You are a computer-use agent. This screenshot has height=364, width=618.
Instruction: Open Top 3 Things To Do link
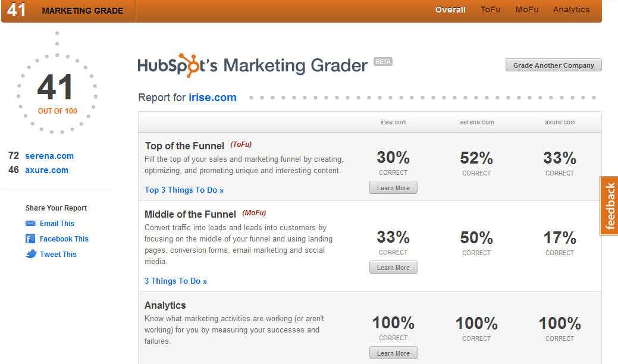point(184,190)
